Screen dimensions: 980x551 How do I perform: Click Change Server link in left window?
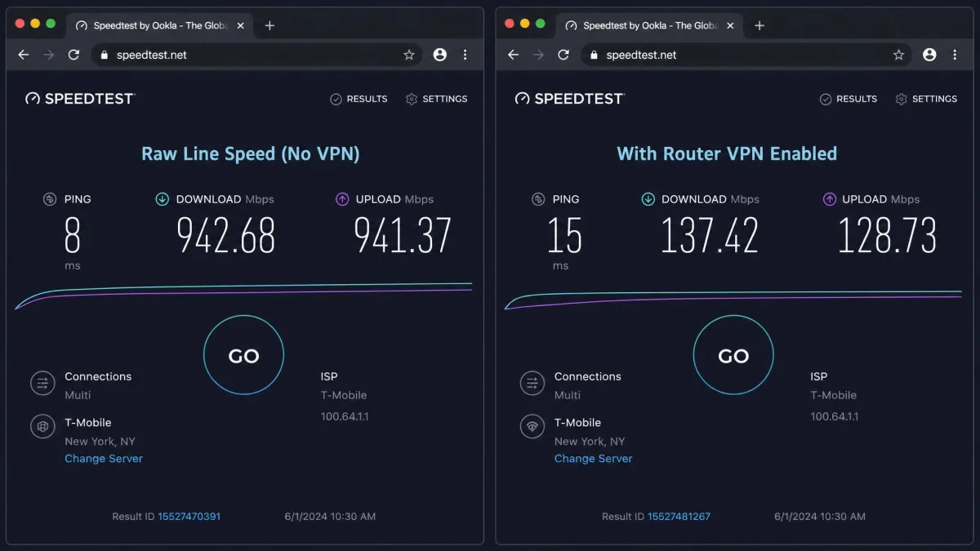click(x=104, y=459)
